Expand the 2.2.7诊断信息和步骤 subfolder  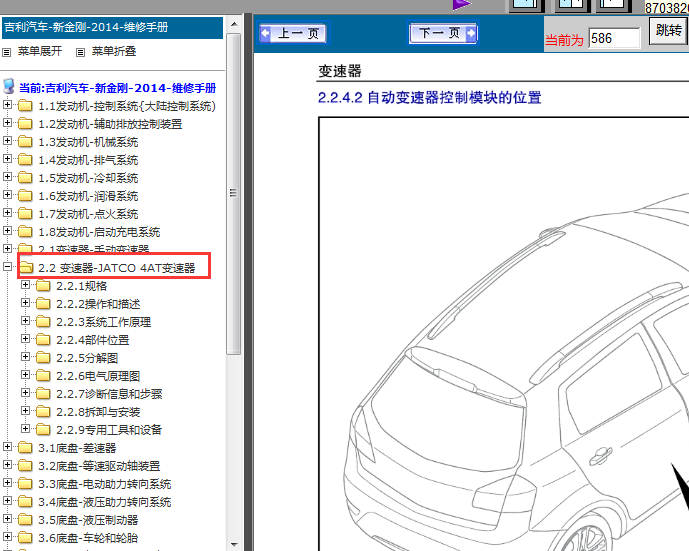point(25,393)
